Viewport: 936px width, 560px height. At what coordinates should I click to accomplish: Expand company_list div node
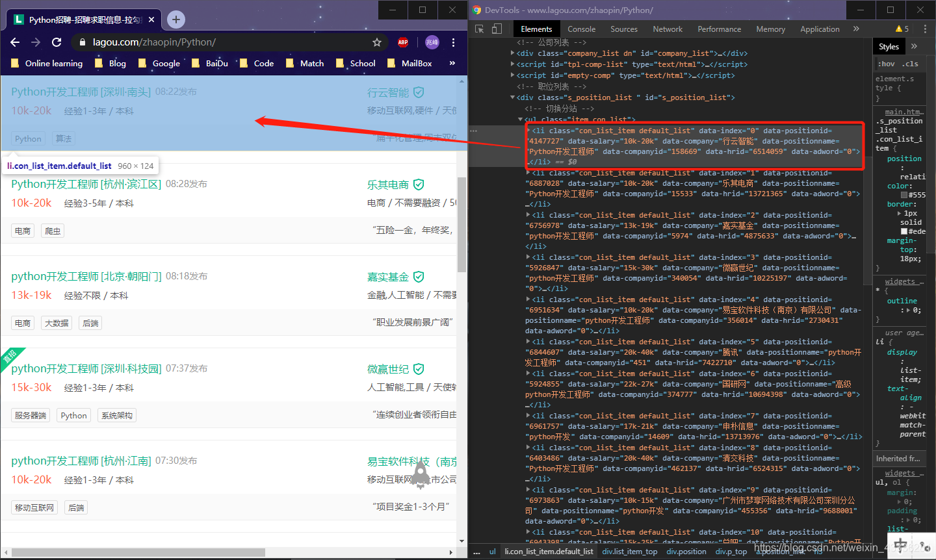(x=513, y=53)
